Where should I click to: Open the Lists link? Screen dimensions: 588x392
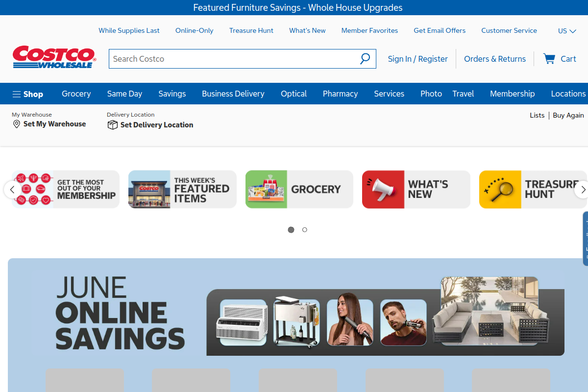[537, 115]
